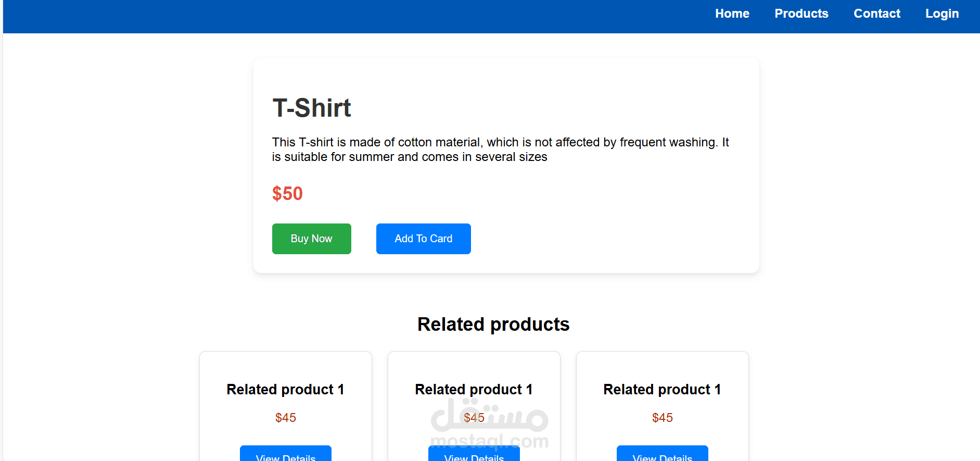Click the Login link in navbar
The image size is (980, 461).
pos(941,14)
